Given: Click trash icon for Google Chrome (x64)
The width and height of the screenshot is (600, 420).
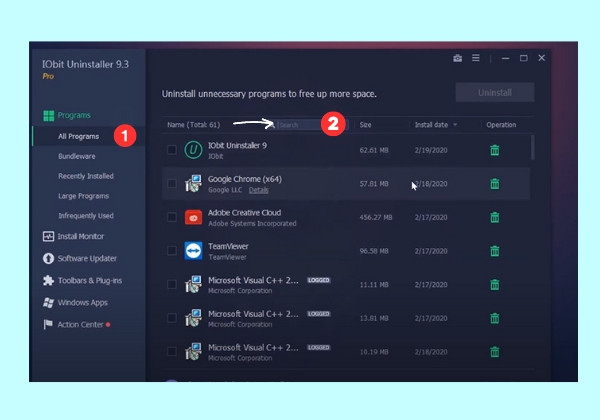Looking at the screenshot, I should 494,184.
